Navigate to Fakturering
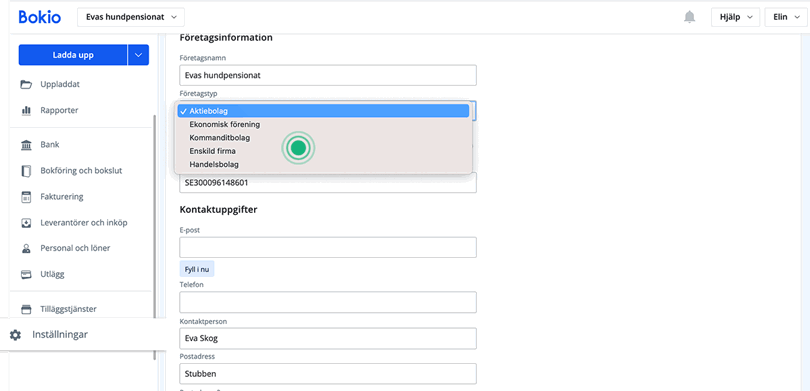Screen dimensions: 810x391 tap(61, 197)
